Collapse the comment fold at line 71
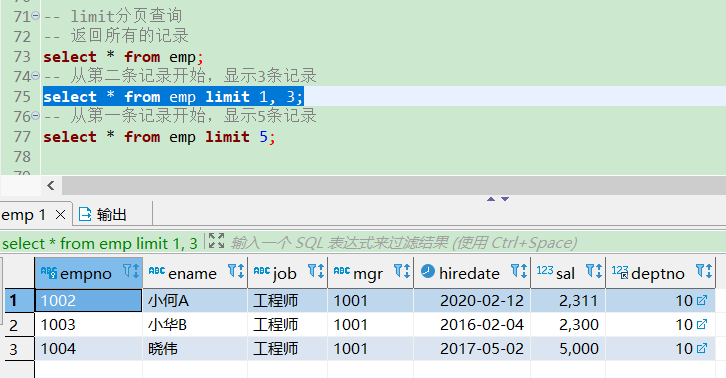The height and width of the screenshot is (378, 726). [35, 16]
